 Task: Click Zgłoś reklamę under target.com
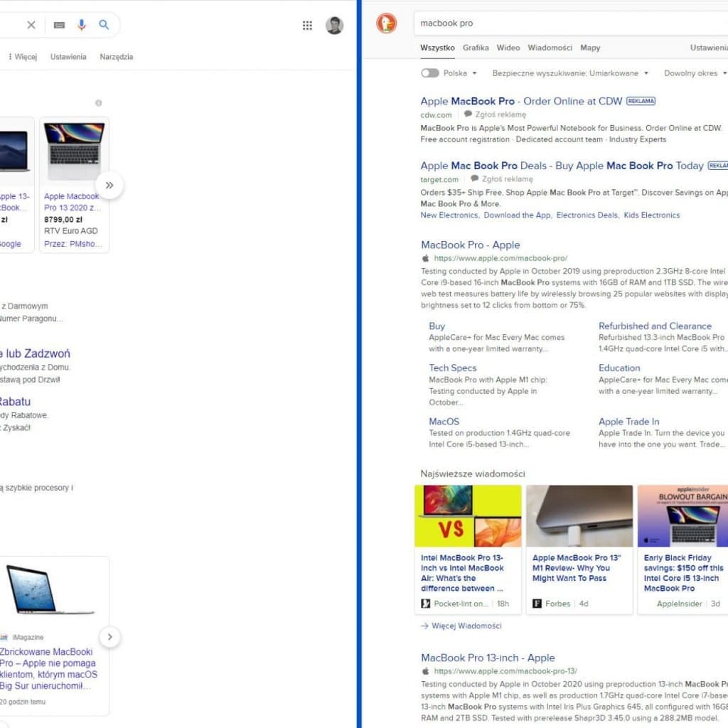[507, 178]
